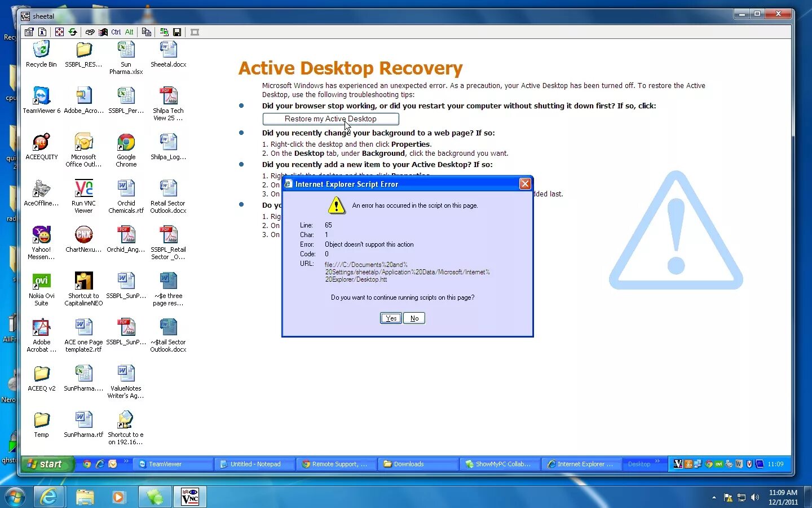812x508 pixels.
Task: Select Microsoft Office Outlook desktop icon
Action: (83, 150)
